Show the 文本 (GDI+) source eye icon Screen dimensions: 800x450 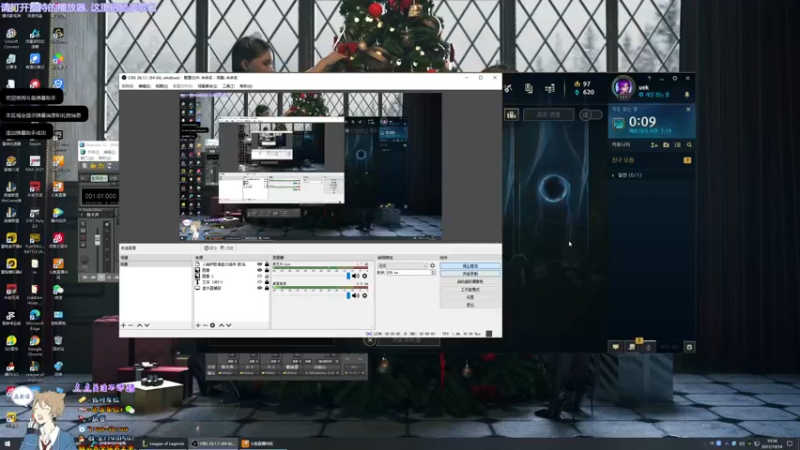pyautogui.click(x=260, y=282)
